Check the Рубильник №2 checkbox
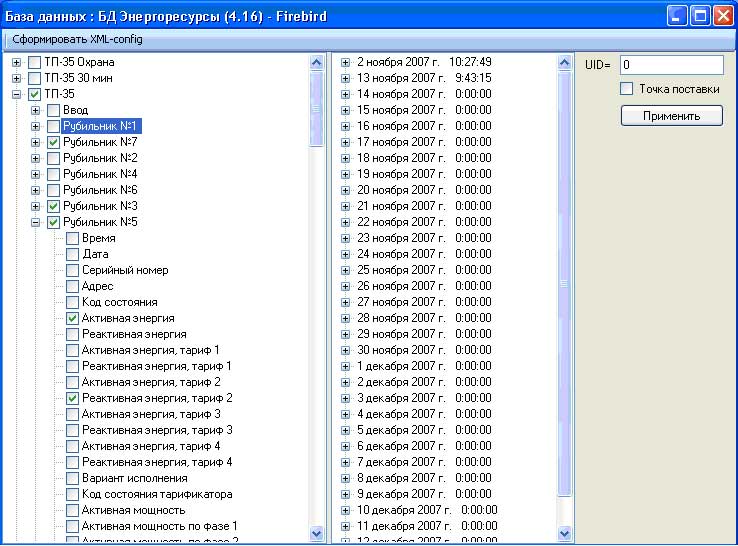 pos(53,158)
